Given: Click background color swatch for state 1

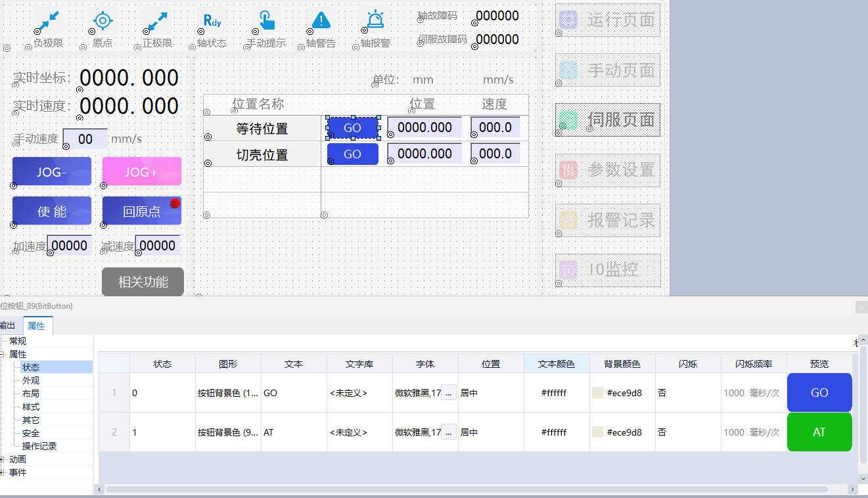Looking at the screenshot, I should click(597, 432).
